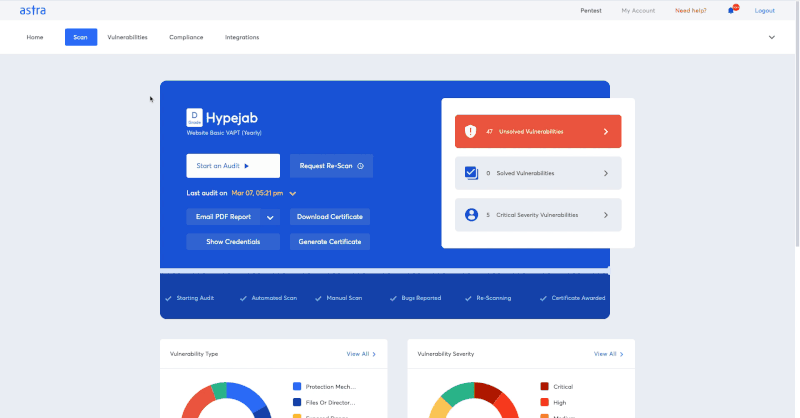Click the play icon in Start an Audit
Screen dimensions: 800x418
246,166
